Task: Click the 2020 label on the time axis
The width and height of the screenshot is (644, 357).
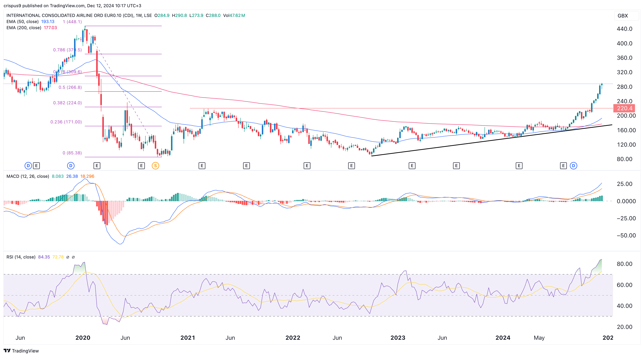Action: 83,338
